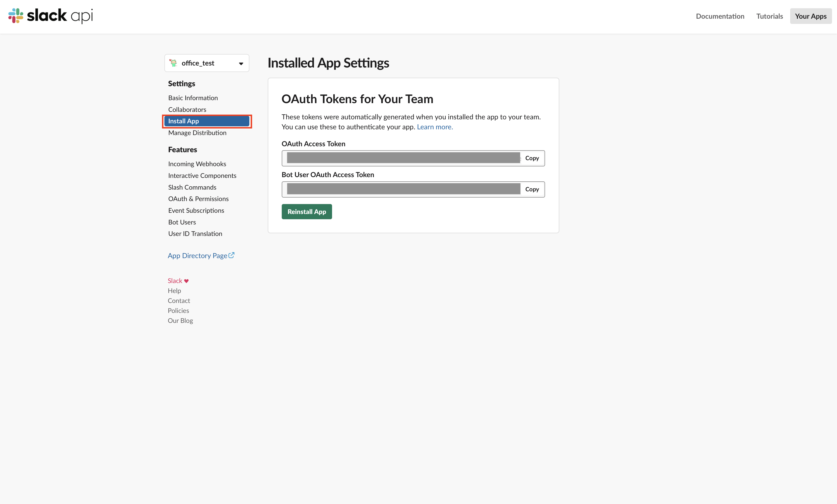
Task: Open the Help link
Action: coord(174,291)
